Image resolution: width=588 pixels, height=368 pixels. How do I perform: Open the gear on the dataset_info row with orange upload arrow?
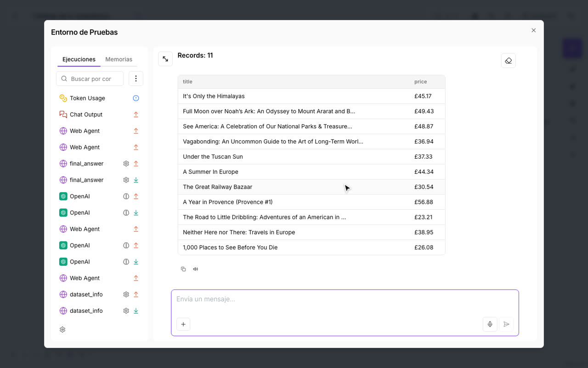pos(126,294)
